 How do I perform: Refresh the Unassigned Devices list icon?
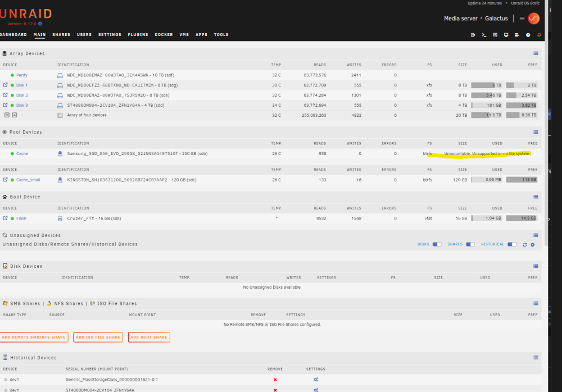(524, 244)
